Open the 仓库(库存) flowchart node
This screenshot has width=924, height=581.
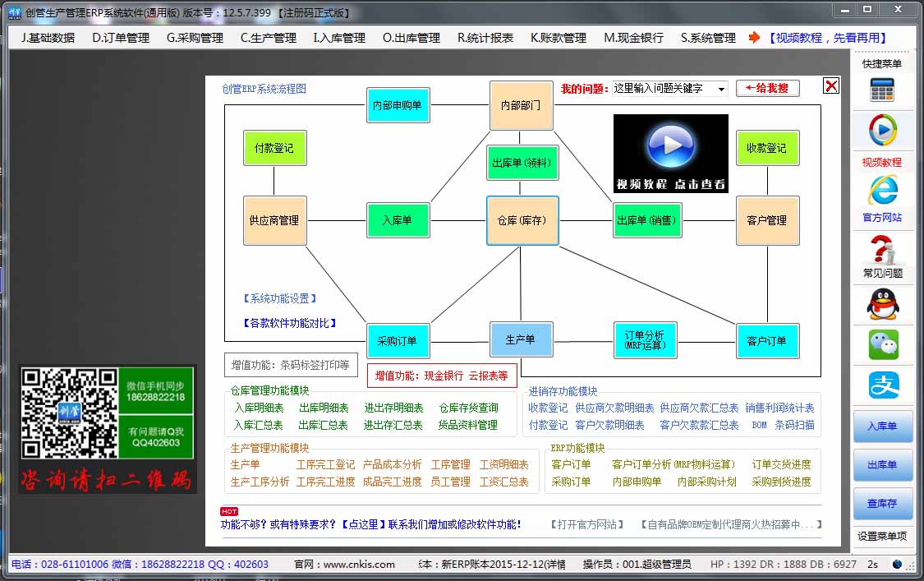coord(522,220)
